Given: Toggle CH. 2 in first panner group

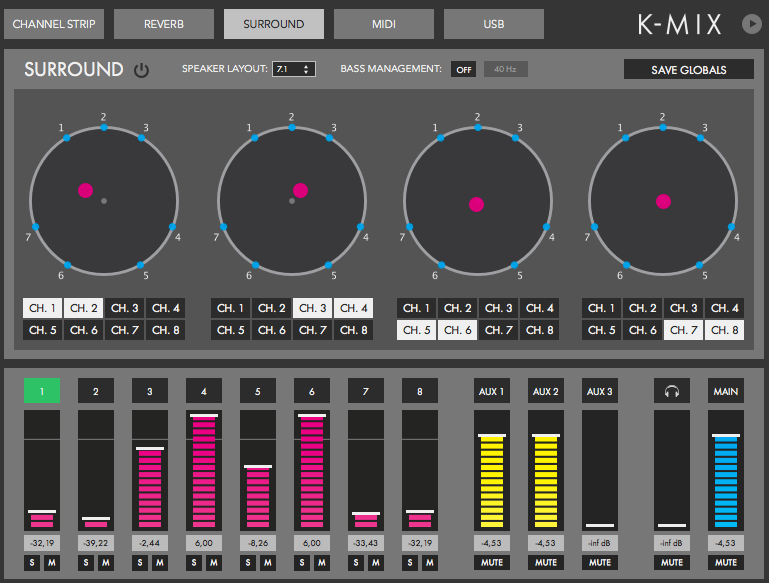Looking at the screenshot, I should [x=83, y=308].
